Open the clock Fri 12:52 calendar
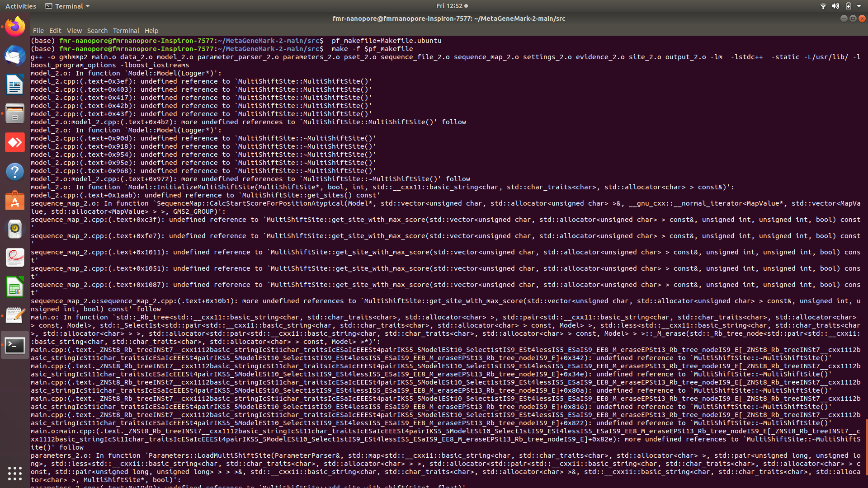Image resolution: width=868 pixels, height=488 pixels. pos(452,6)
